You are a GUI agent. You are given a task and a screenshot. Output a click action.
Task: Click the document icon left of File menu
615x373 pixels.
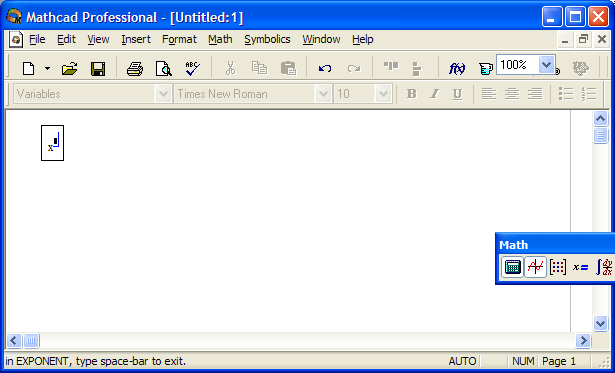16,40
